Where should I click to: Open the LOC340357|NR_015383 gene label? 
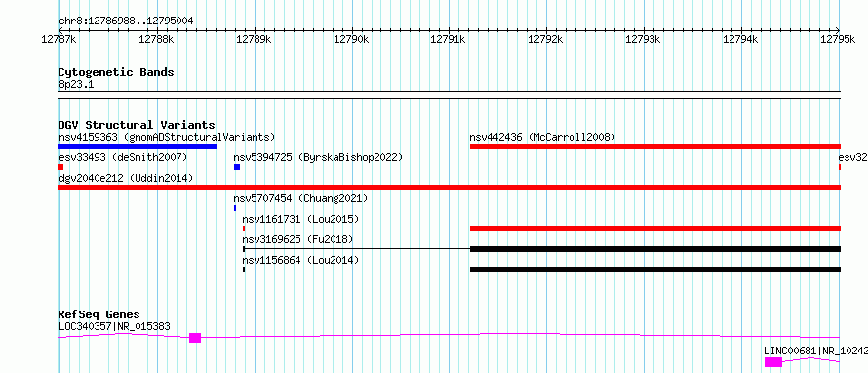point(114,326)
